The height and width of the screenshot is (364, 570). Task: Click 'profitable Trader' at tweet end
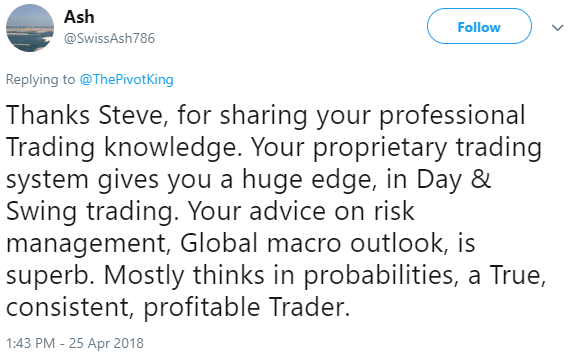[x=244, y=308]
